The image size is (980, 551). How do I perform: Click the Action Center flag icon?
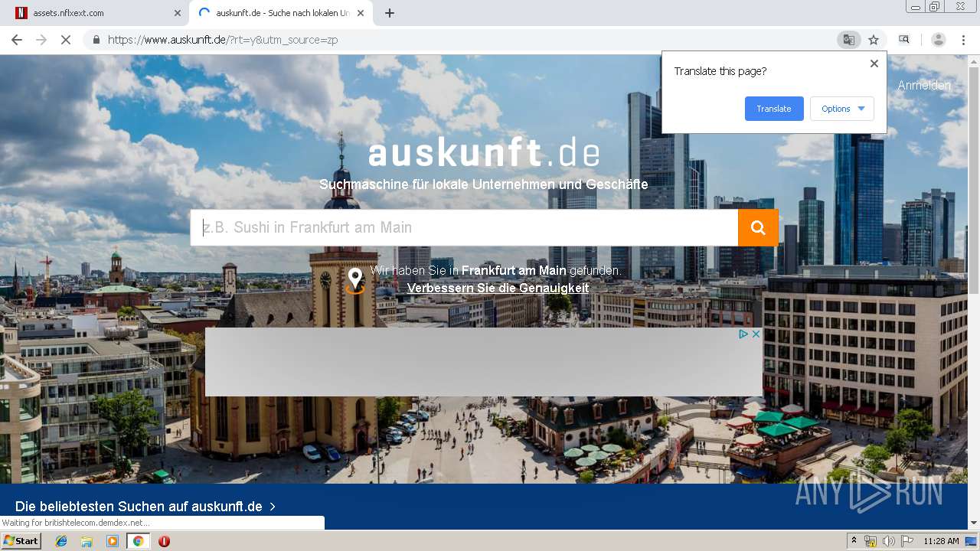click(x=906, y=541)
